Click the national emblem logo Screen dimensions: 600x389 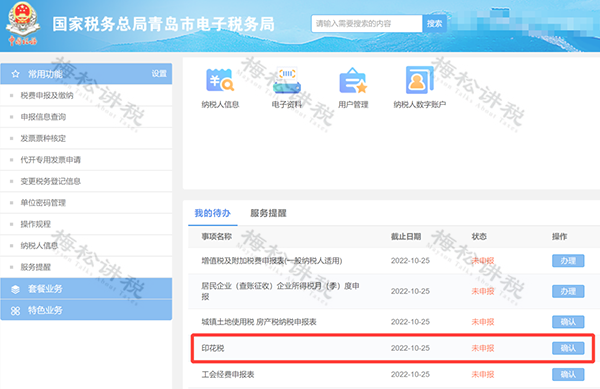pos(23,24)
